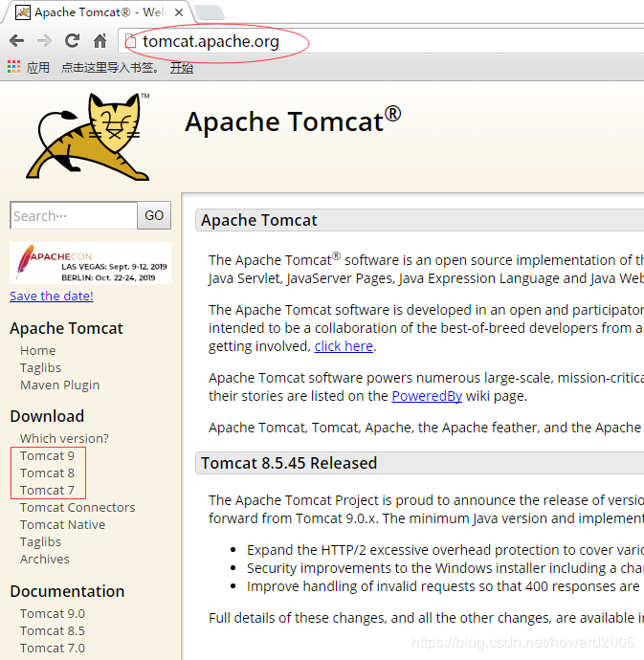Click the browser Back arrow
644x660 pixels.
tap(16, 41)
